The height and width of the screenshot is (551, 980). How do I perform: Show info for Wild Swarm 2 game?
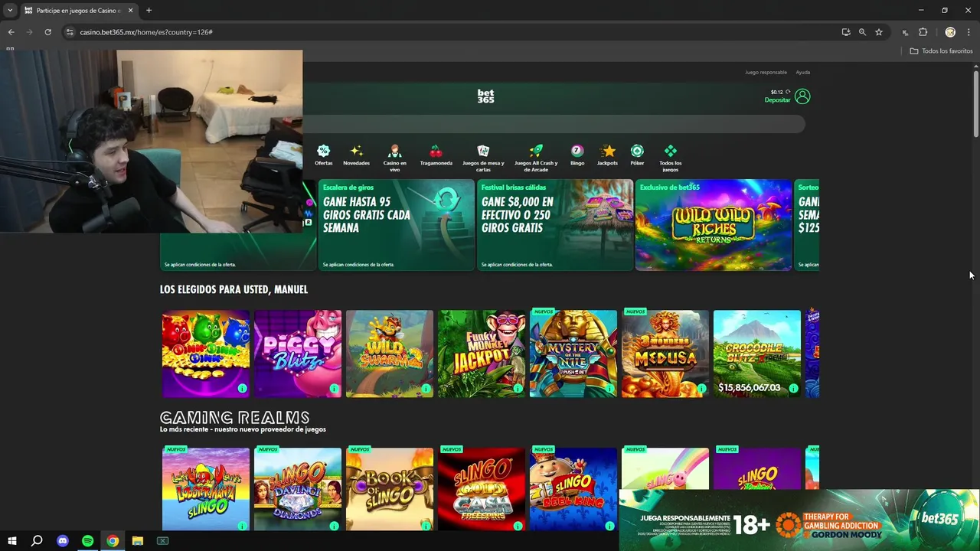pos(426,389)
